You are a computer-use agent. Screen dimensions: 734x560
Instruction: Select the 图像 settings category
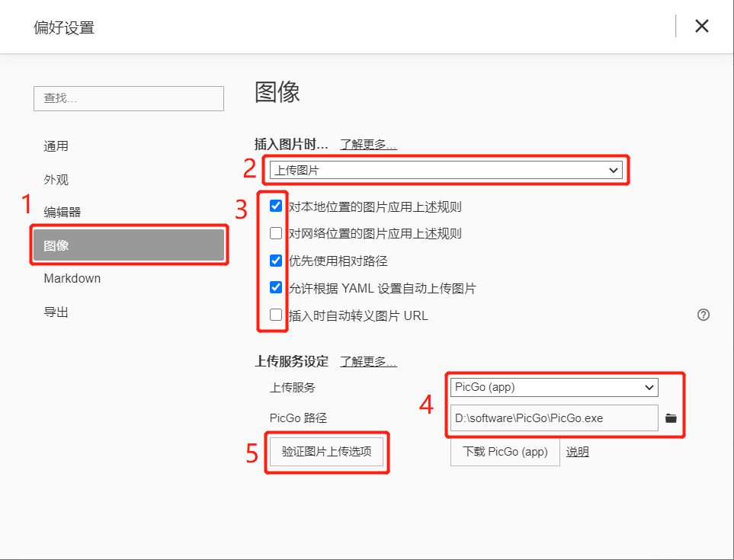[x=129, y=245]
